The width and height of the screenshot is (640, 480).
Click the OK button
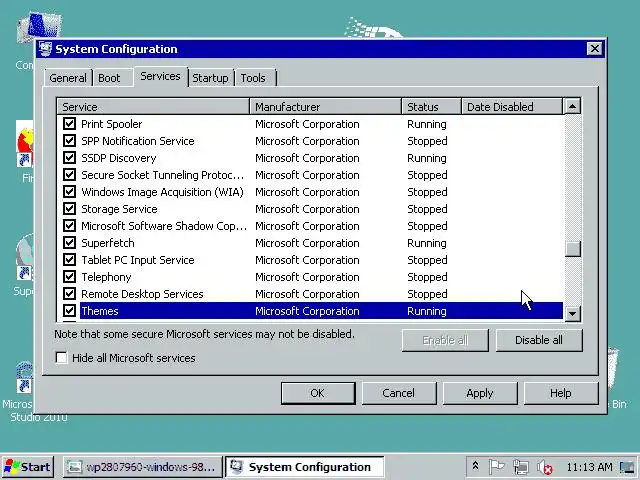pyautogui.click(x=318, y=393)
